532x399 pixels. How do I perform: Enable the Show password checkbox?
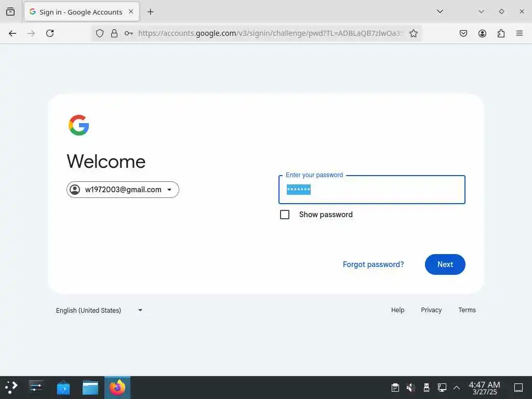[285, 215]
